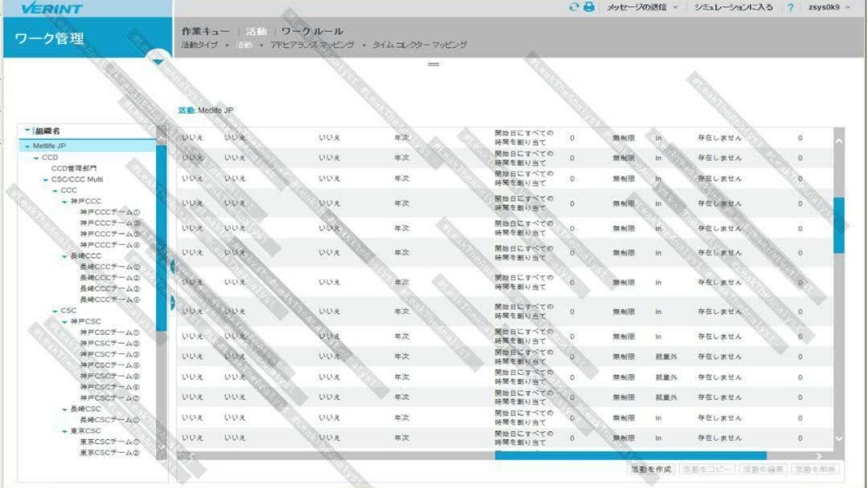Click the 活動の編集 button

(x=764, y=469)
